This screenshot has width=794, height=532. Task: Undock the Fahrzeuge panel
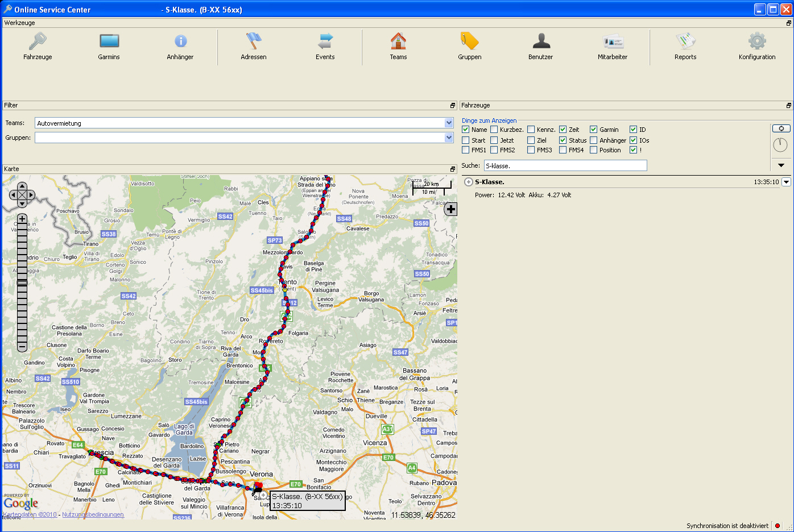click(x=788, y=106)
